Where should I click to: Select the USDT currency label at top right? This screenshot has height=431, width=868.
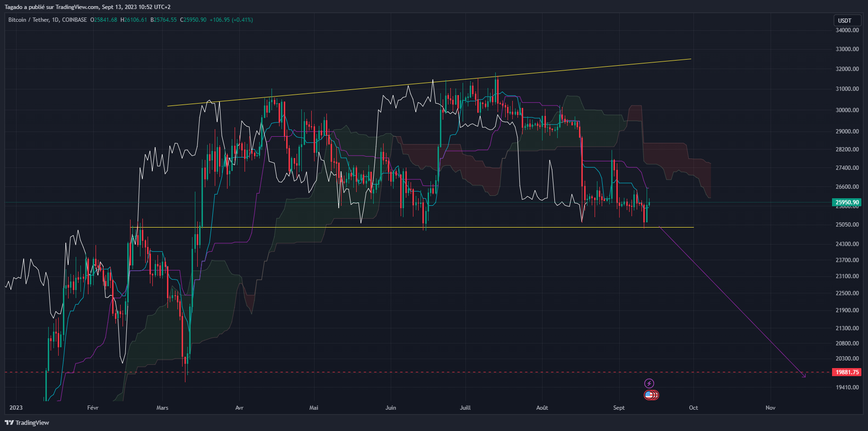(847, 20)
